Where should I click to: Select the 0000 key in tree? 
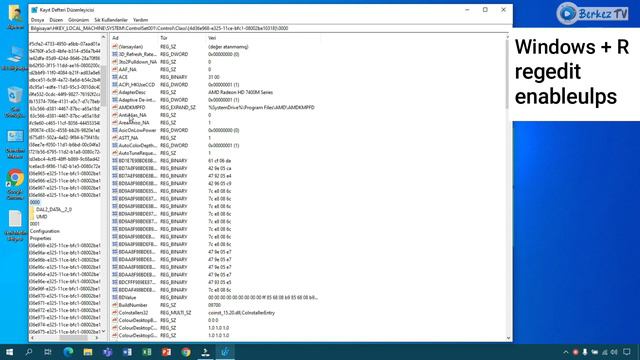(35, 202)
